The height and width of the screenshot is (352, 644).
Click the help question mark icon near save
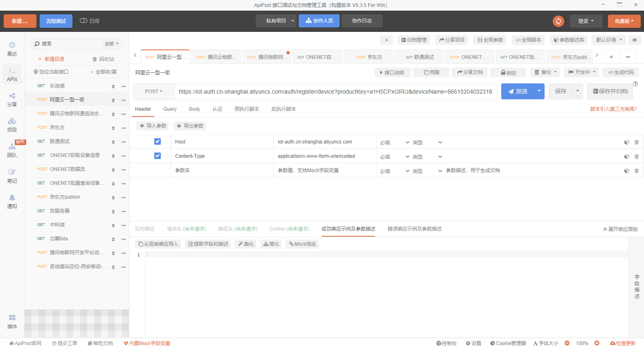click(x=635, y=84)
